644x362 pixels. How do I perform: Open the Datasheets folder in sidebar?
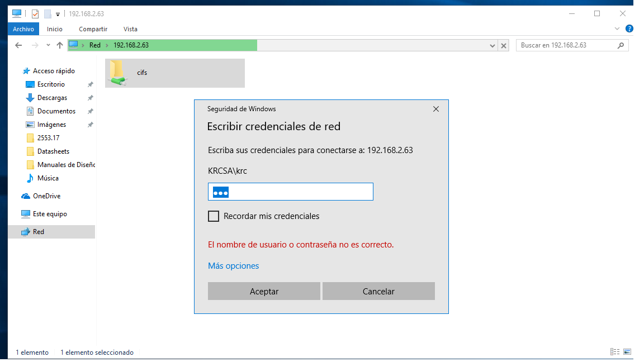point(53,151)
